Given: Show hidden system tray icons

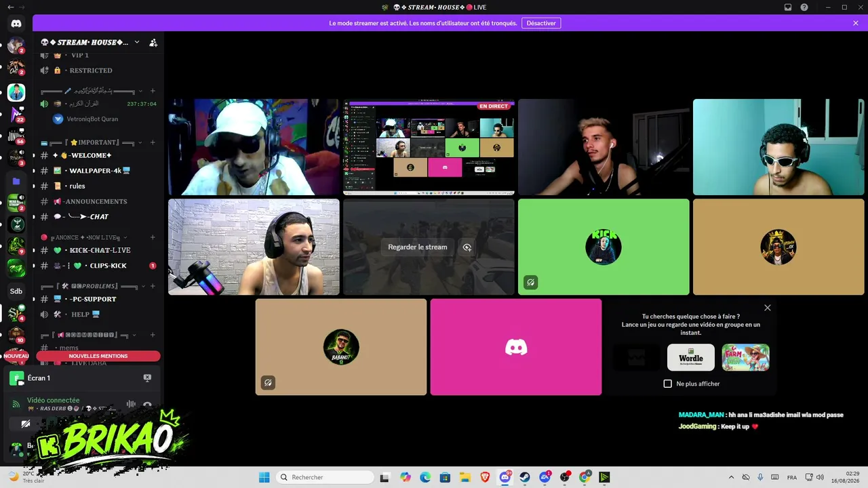Looking at the screenshot, I should coord(731,477).
